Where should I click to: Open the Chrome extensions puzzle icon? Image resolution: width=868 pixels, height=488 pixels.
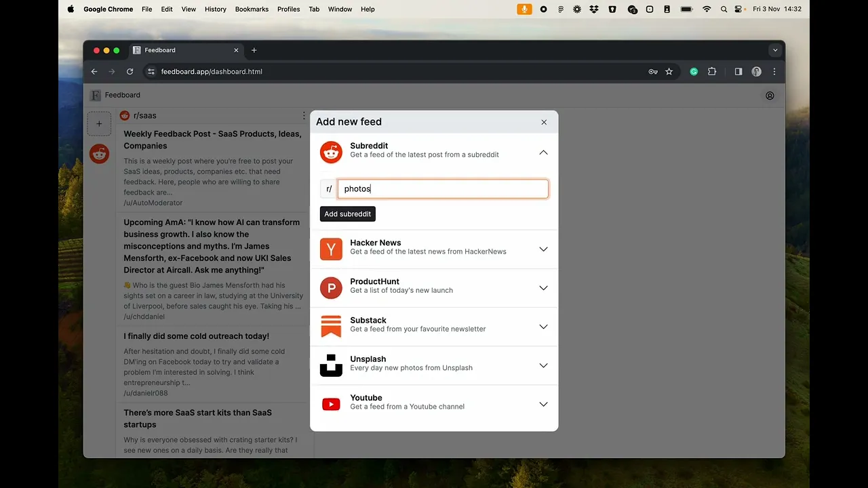pyautogui.click(x=712, y=71)
